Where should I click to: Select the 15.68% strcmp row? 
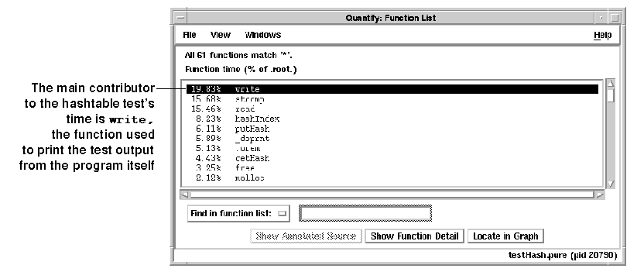click(392, 99)
